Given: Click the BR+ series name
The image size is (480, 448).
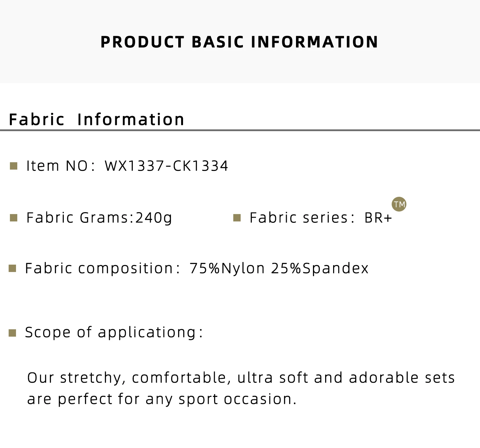Looking at the screenshot, I should click(378, 218).
